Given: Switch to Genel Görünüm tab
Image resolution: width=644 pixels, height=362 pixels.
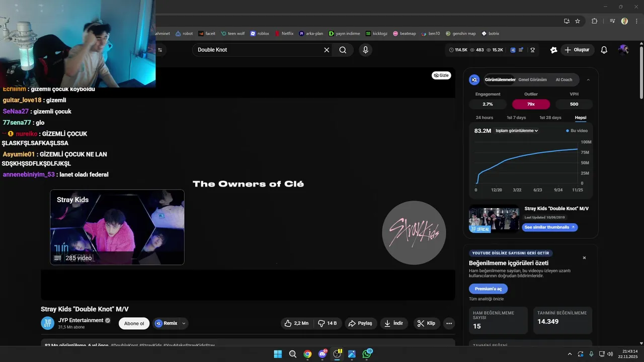Looking at the screenshot, I should pos(532,79).
